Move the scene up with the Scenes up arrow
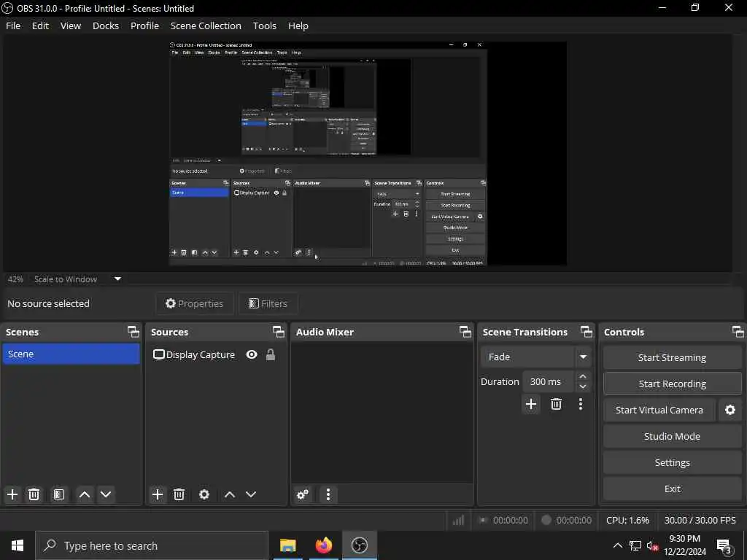 (x=85, y=494)
